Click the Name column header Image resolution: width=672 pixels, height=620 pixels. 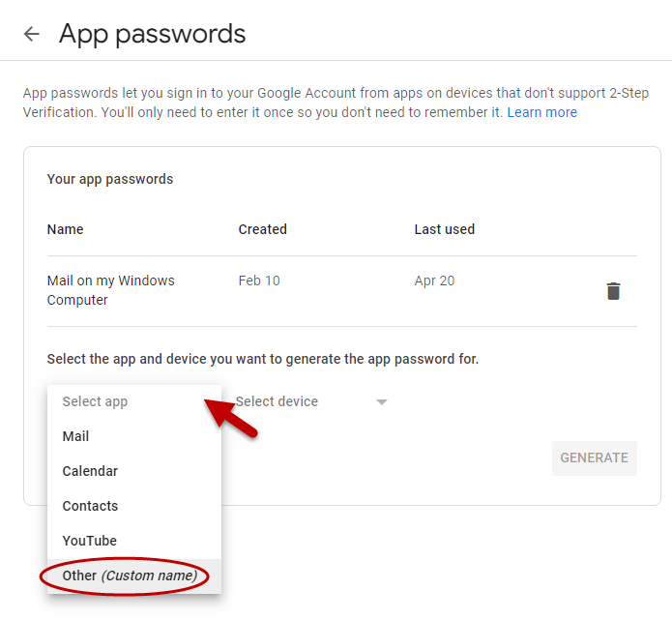pos(65,229)
